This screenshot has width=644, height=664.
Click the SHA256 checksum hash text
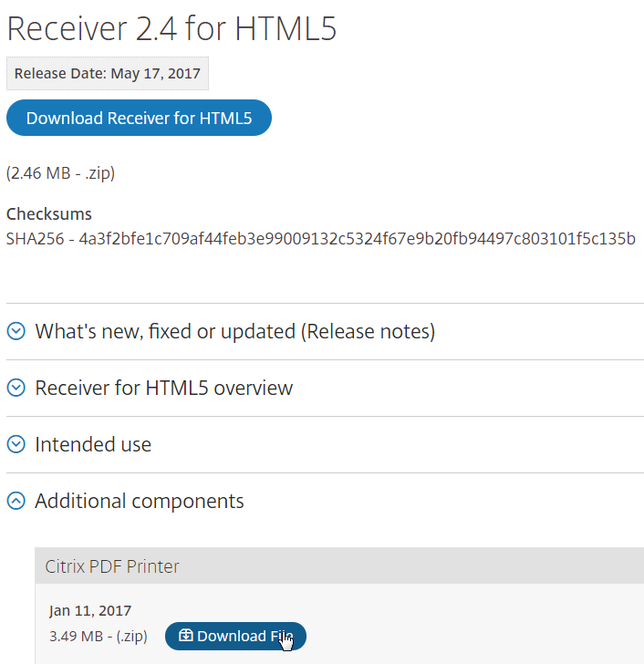pos(357,238)
